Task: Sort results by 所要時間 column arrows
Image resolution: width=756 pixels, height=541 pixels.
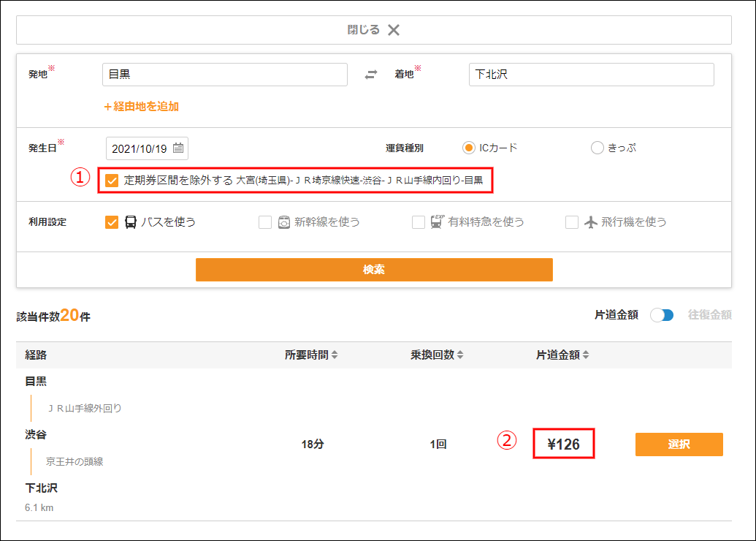Action: pyautogui.click(x=335, y=355)
